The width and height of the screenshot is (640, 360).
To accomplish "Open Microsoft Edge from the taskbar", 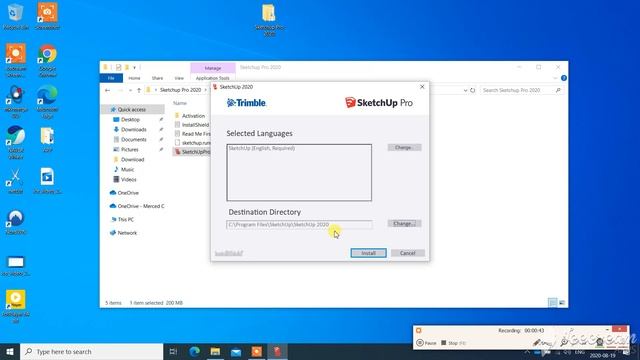I will click(194, 351).
